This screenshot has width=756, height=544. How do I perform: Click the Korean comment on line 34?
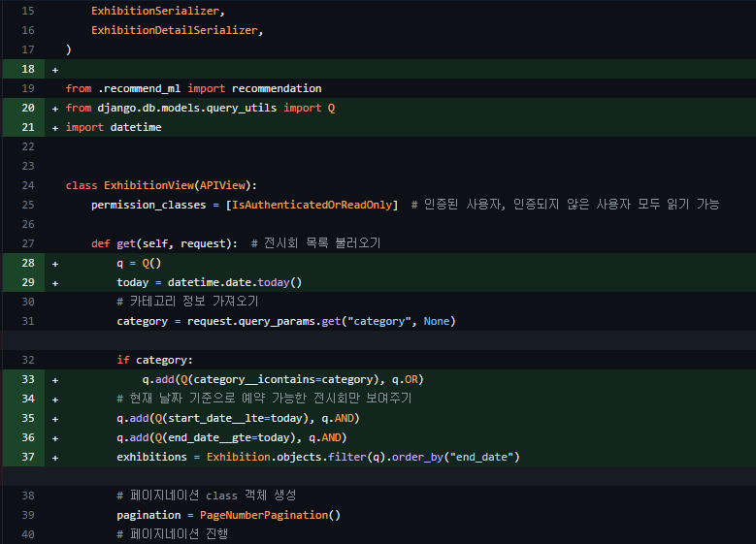(x=264, y=399)
